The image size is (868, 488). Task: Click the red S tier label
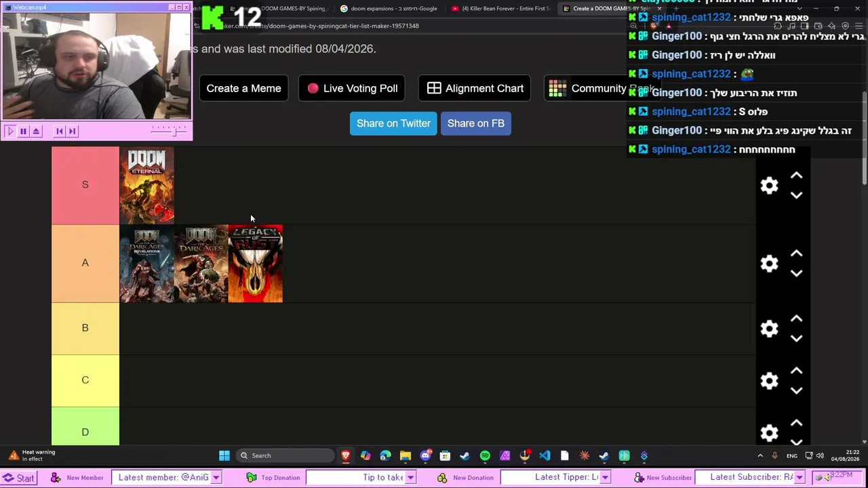click(x=85, y=185)
